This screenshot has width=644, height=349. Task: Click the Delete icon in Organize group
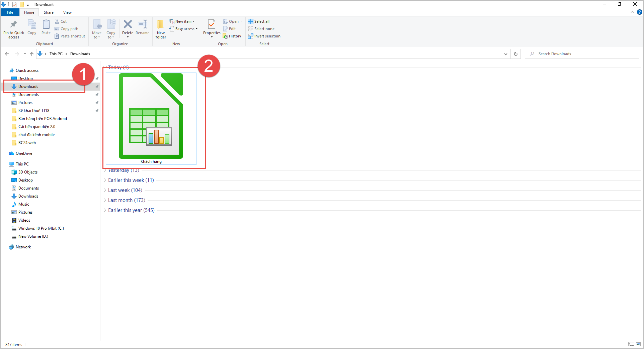128,24
